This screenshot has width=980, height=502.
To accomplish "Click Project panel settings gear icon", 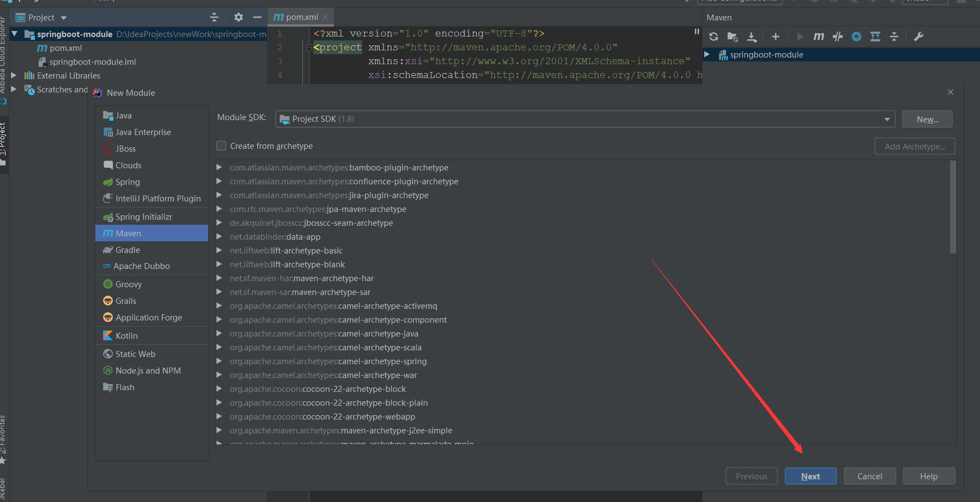I will [238, 17].
